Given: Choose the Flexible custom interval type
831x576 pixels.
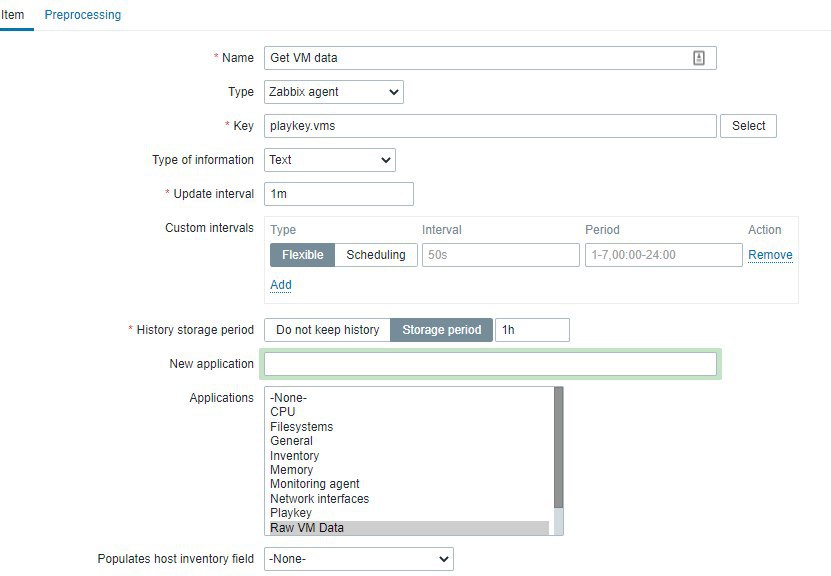Looking at the screenshot, I should 303,255.
